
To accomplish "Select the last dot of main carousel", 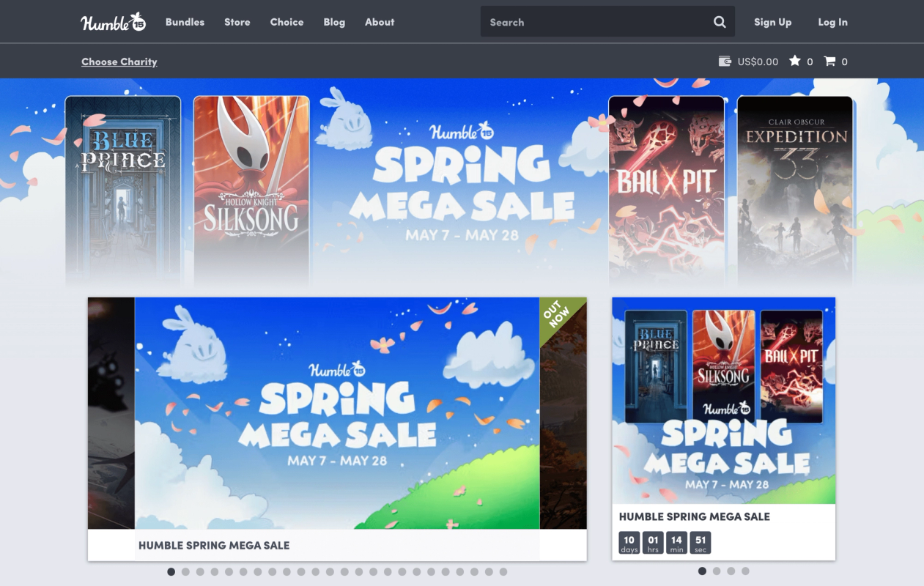I will tap(503, 571).
